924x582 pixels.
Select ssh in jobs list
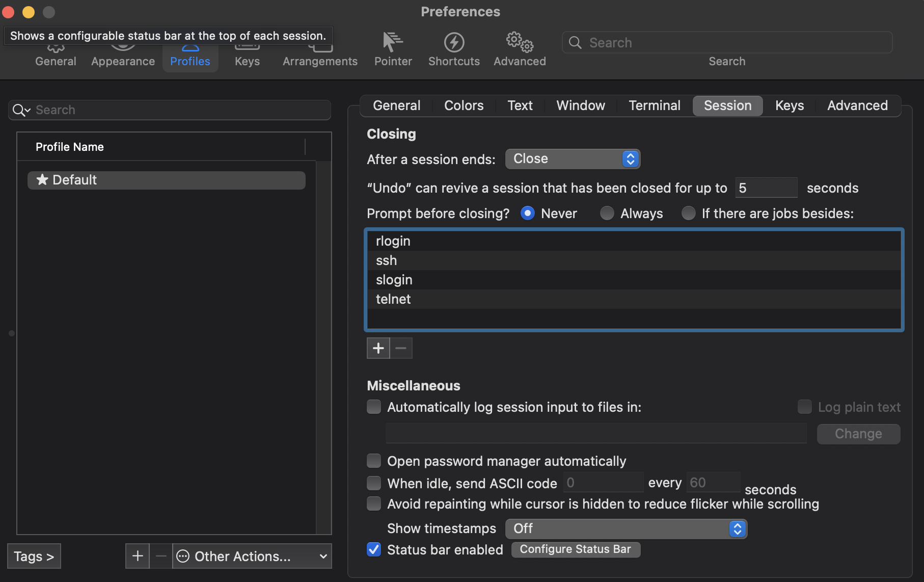(634, 260)
